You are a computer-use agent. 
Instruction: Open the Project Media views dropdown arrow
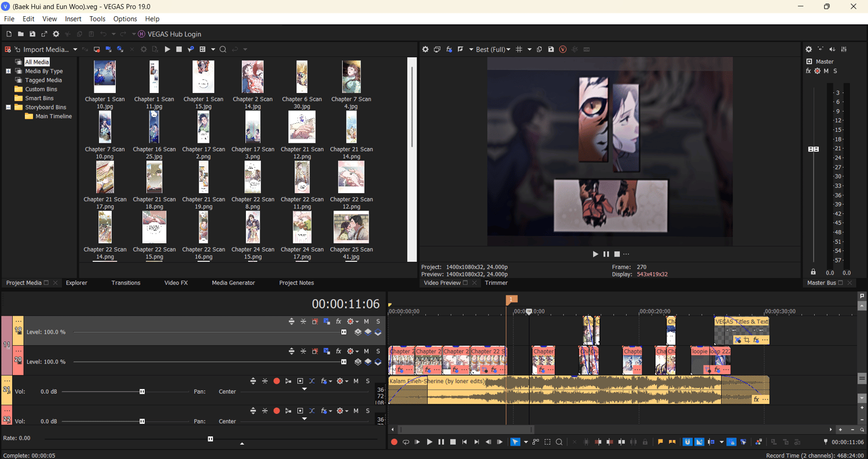(213, 50)
